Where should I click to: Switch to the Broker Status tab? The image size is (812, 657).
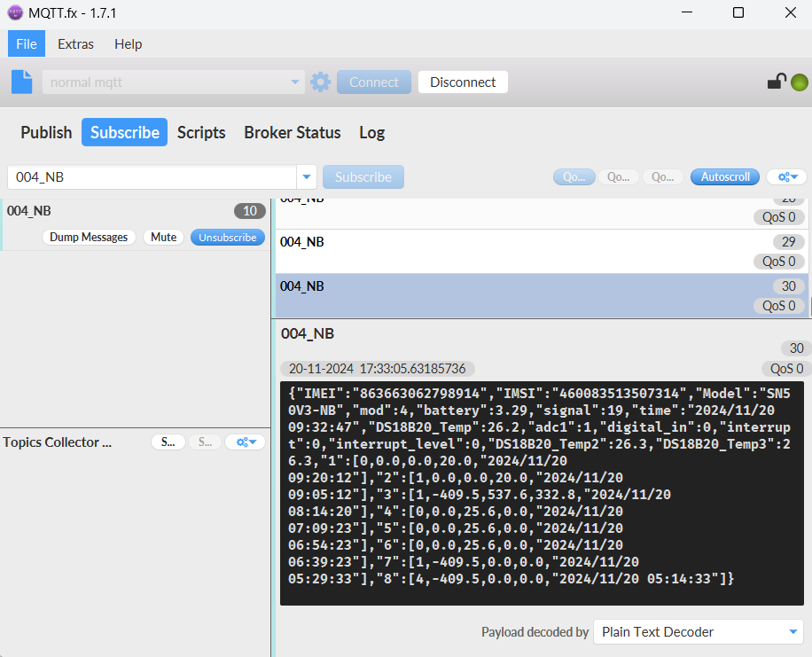click(x=292, y=133)
